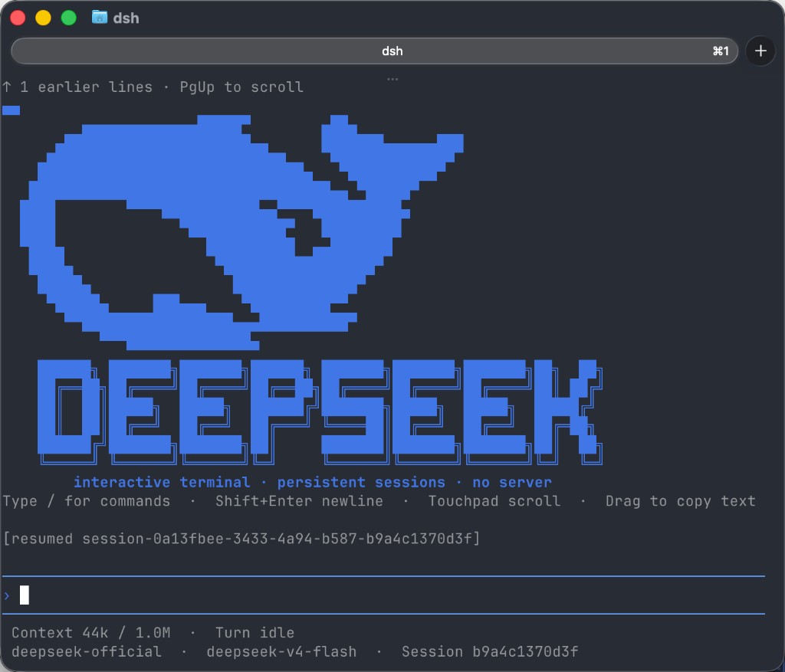Click 'Drag to copy text' hint
Image resolution: width=785 pixels, height=672 pixels.
coord(681,501)
